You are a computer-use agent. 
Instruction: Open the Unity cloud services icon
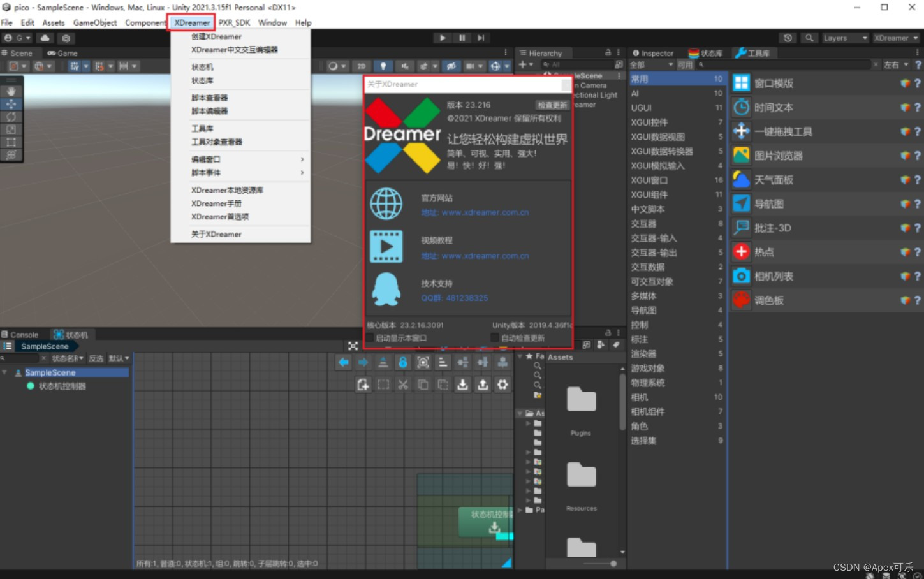[x=45, y=38]
